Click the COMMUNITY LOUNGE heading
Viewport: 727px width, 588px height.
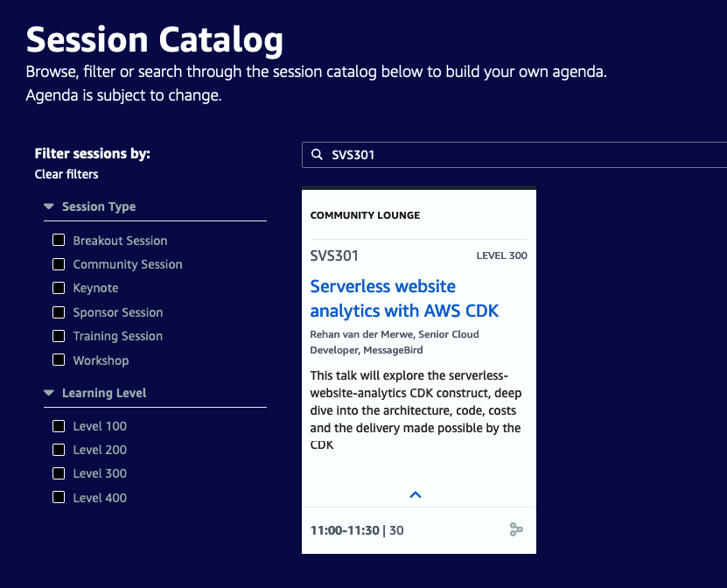pyautogui.click(x=365, y=215)
